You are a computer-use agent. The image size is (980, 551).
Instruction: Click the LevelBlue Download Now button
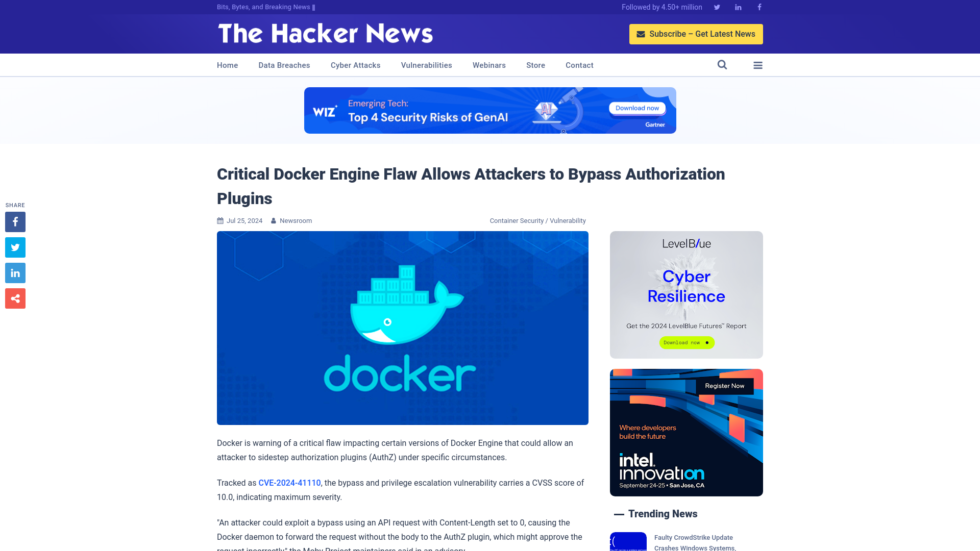(x=687, y=342)
